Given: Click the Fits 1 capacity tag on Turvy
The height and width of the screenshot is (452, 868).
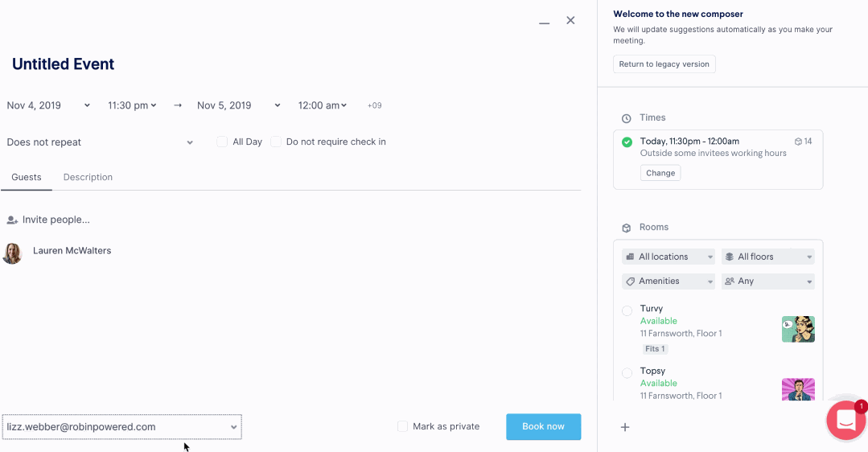Looking at the screenshot, I should [655, 349].
